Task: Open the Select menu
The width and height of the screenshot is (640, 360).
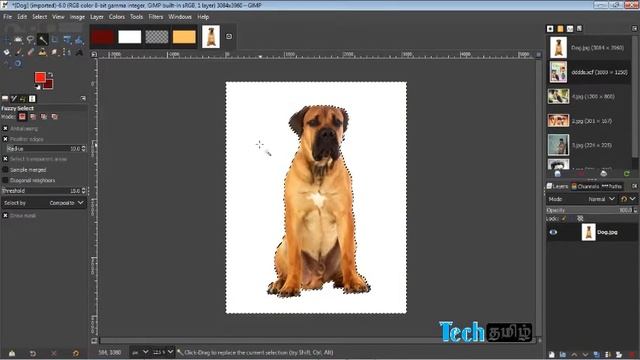Action: coord(40,17)
